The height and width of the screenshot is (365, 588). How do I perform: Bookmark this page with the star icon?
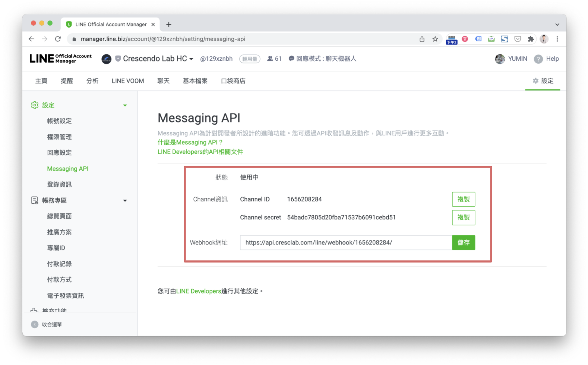[x=435, y=39]
